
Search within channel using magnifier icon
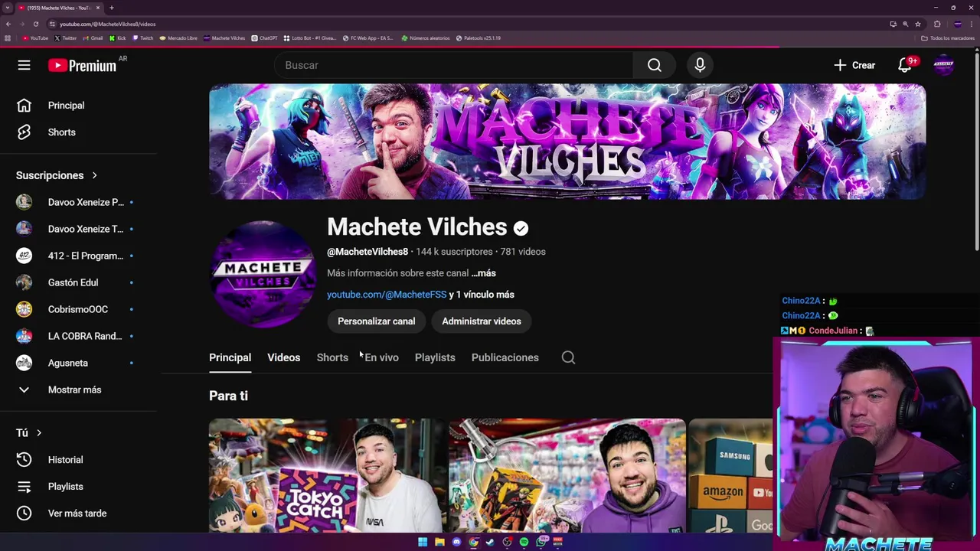coord(568,357)
